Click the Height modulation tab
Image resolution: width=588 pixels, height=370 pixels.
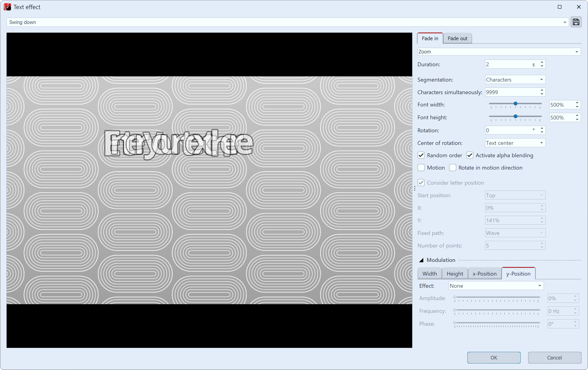[454, 273]
